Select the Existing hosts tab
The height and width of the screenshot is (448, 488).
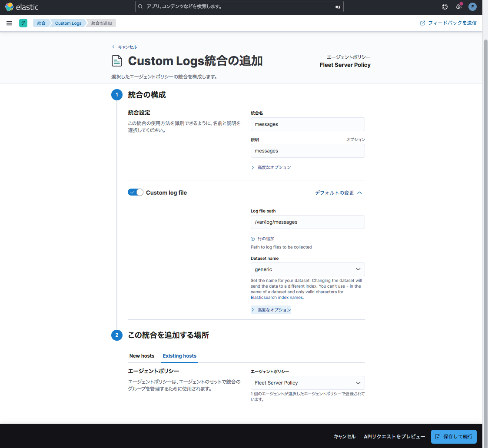[179, 356]
